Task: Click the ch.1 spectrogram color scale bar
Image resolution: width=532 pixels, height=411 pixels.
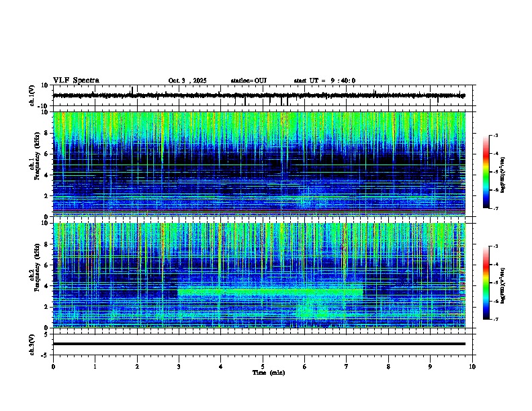Action: pos(486,172)
